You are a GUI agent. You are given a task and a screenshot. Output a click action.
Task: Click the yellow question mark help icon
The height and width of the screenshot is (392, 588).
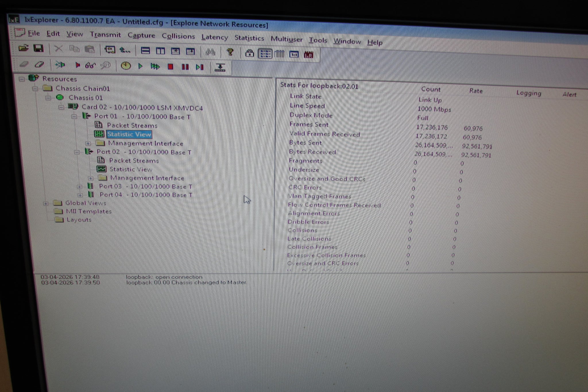[230, 52]
